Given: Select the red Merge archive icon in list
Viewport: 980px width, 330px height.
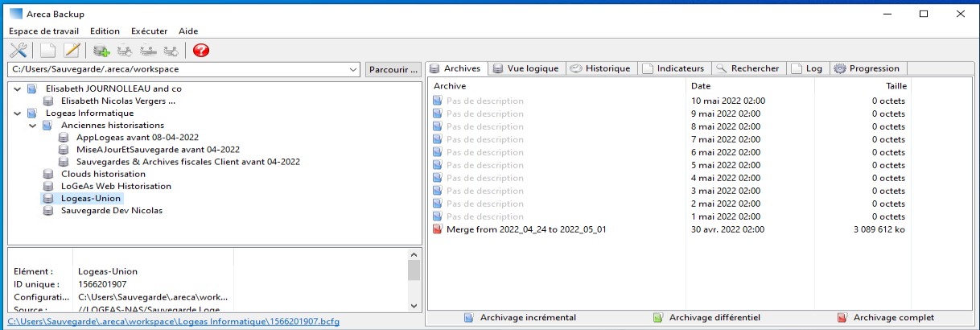Looking at the screenshot, I should point(438,229).
